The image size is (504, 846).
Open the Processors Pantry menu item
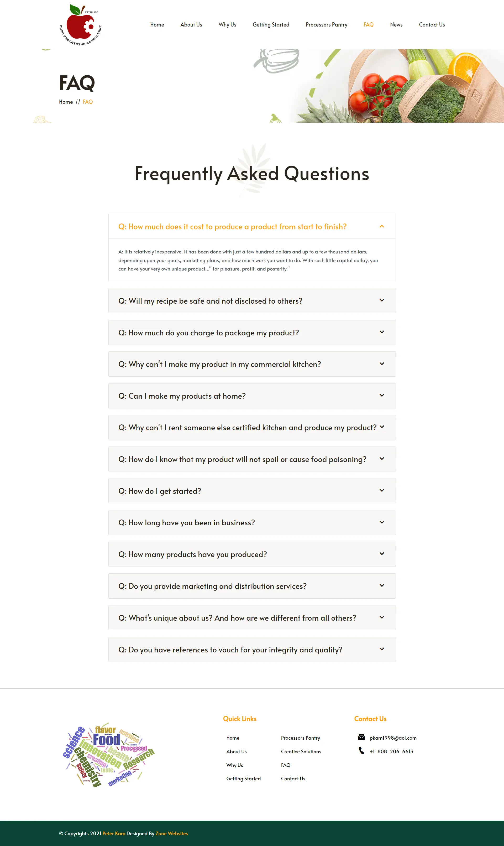point(326,24)
